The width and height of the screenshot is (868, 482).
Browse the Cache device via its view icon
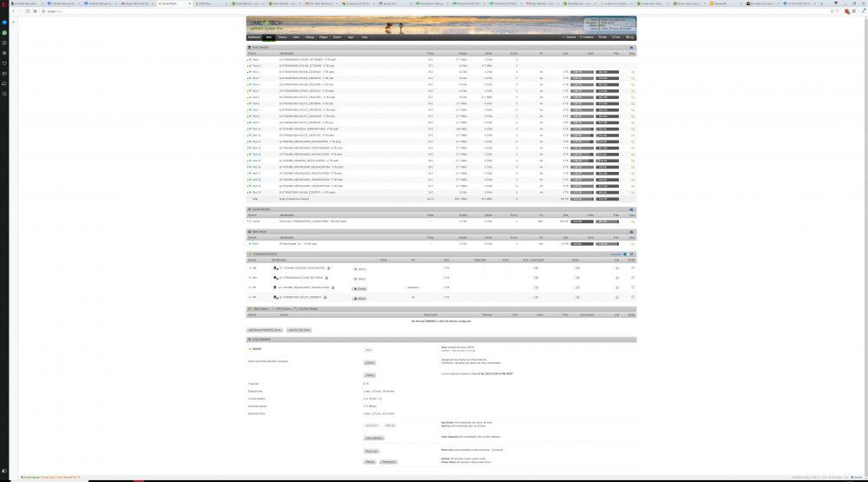[x=633, y=221]
